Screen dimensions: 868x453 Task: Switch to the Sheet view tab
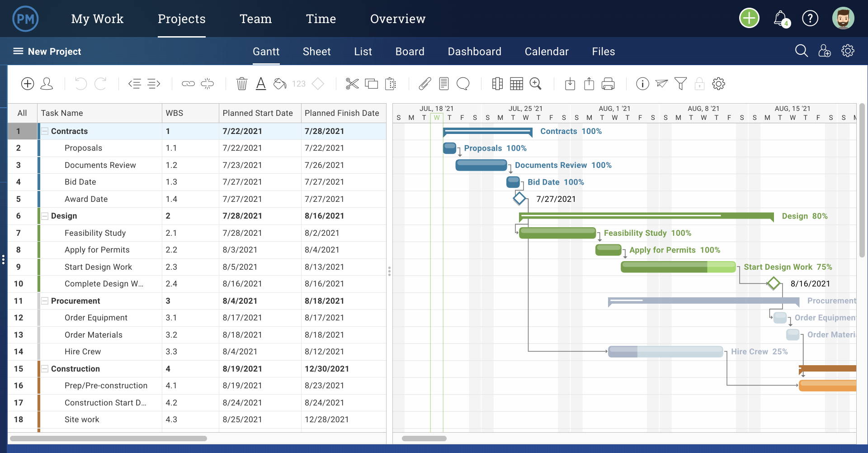tap(316, 52)
